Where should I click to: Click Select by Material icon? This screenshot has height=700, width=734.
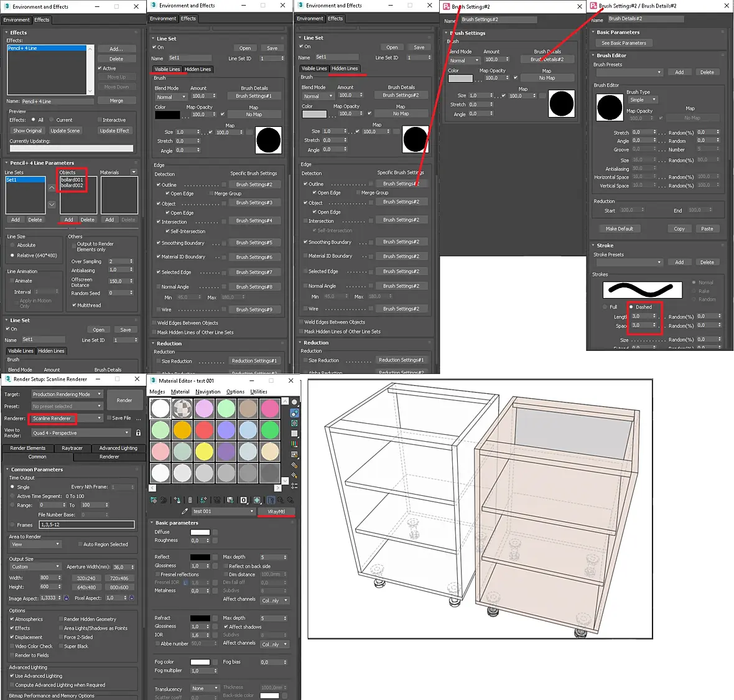pyautogui.click(x=294, y=475)
